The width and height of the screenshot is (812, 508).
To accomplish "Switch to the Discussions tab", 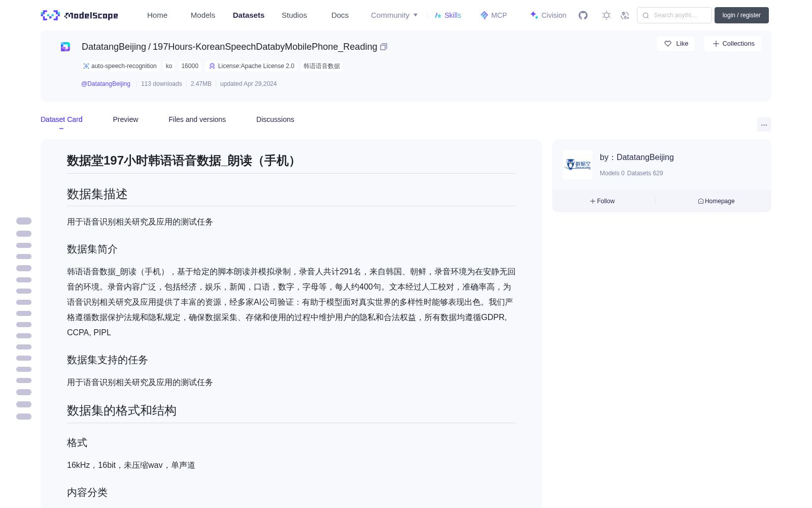I will pos(275,119).
